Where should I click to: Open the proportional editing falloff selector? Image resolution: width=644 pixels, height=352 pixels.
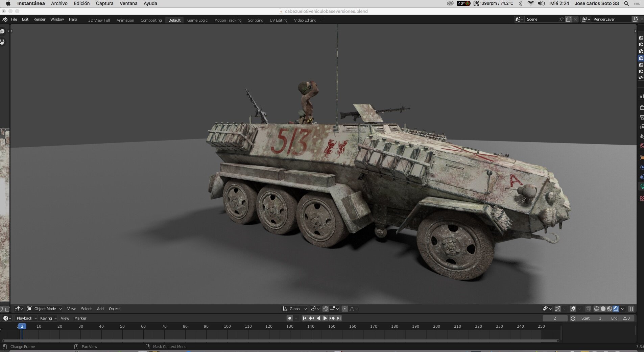point(354,309)
